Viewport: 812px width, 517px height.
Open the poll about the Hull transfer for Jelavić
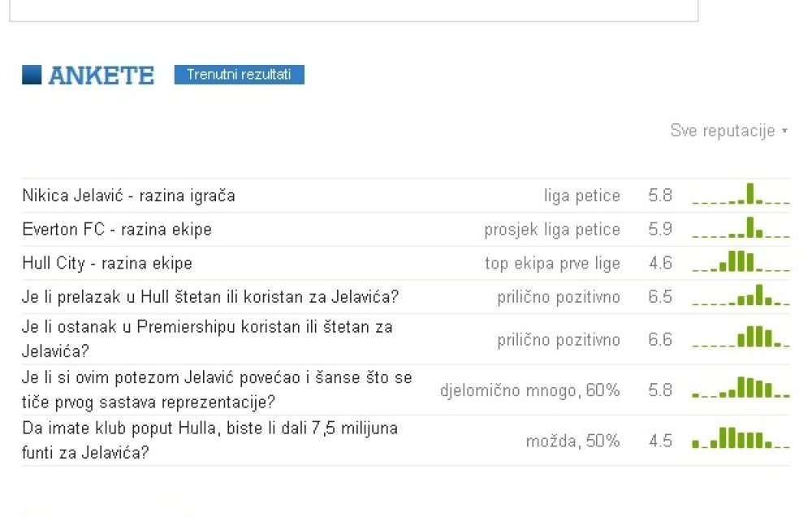210,296
